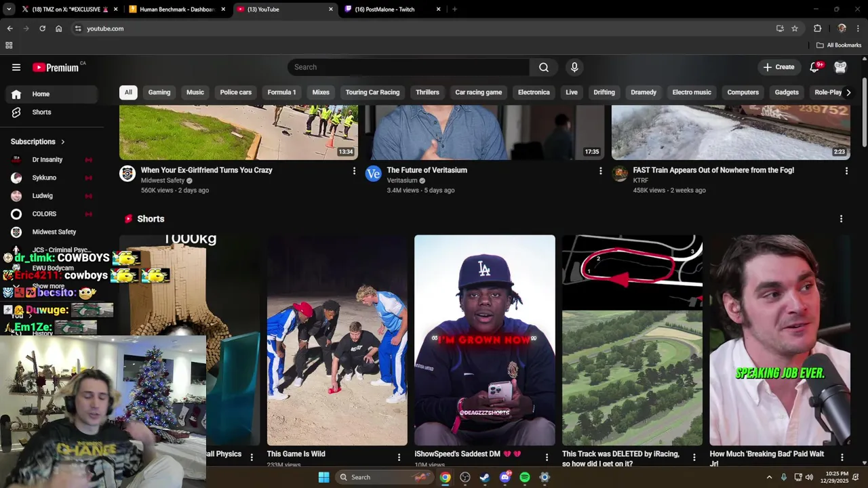Open Spotify from the taskbar
868x488 pixels.
(525, 477)
